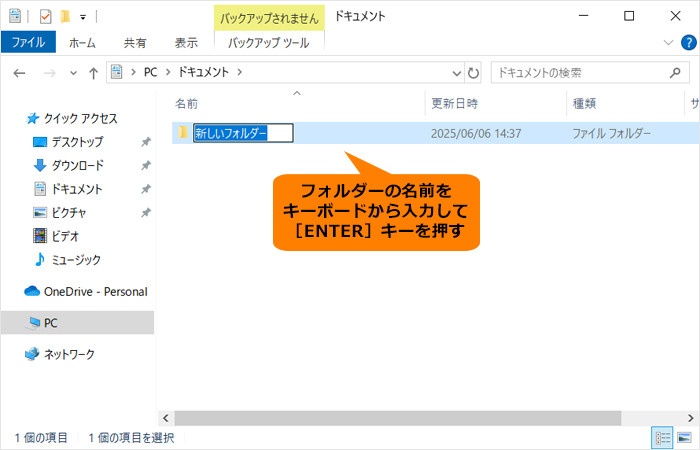Open the バックアップ ツール tab
700x450 pixels.
269,43
